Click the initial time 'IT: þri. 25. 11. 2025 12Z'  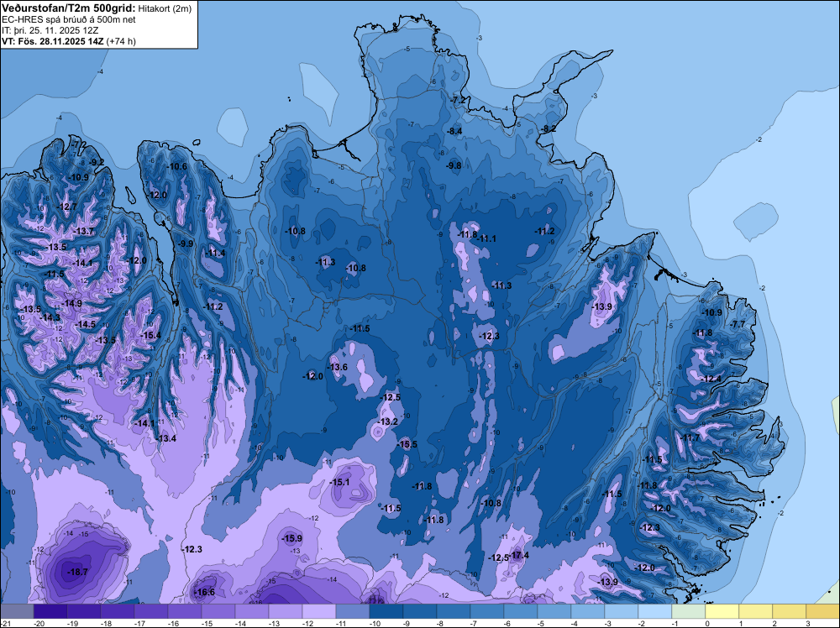[x=50, y=30]
